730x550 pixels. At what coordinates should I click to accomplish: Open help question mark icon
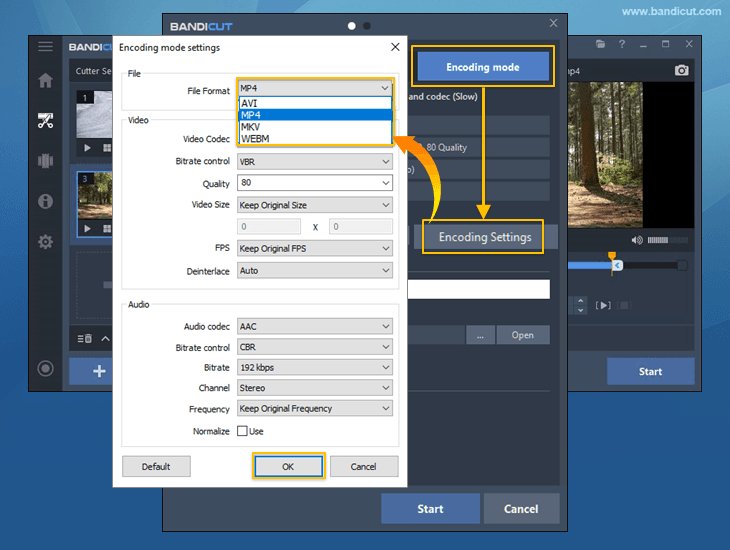pos(622,44)
